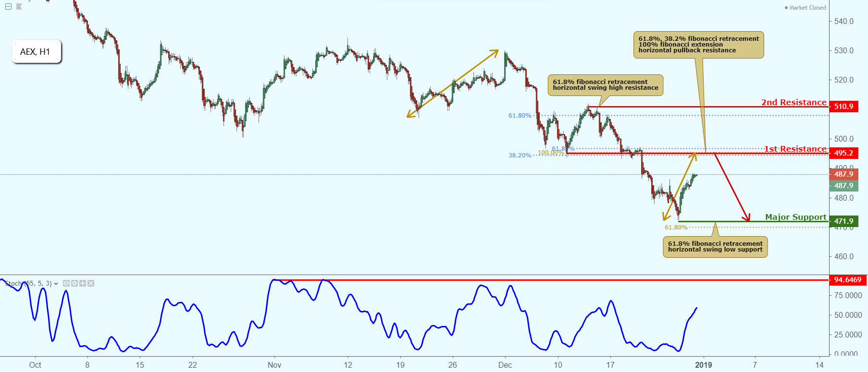Screen dimensions: 868x372
Task: Click the red 510.9 price tag
Action: (x=843, y=107)
